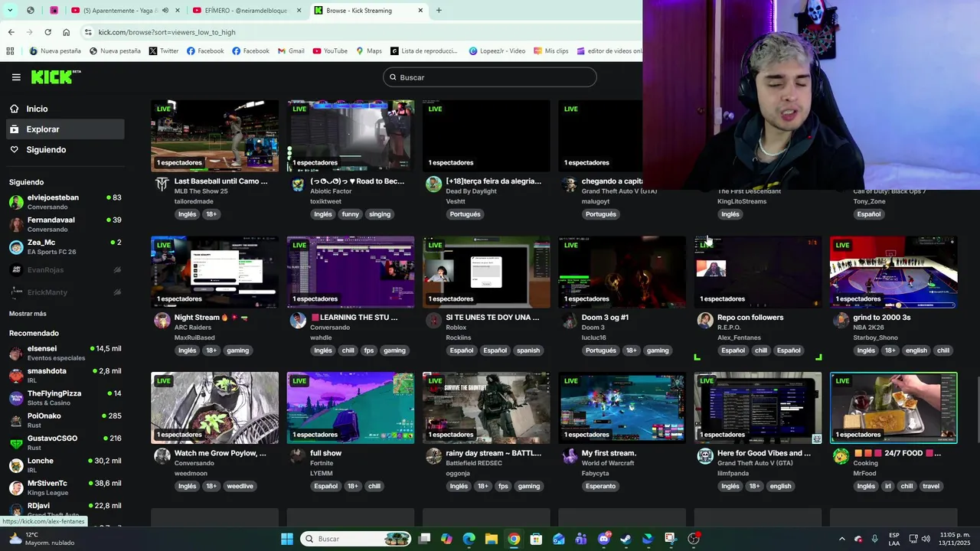This screenshot has width=980, height=551.
Task: Open the full show stream title
Action: pyautogui.click(x=325, y=453)
